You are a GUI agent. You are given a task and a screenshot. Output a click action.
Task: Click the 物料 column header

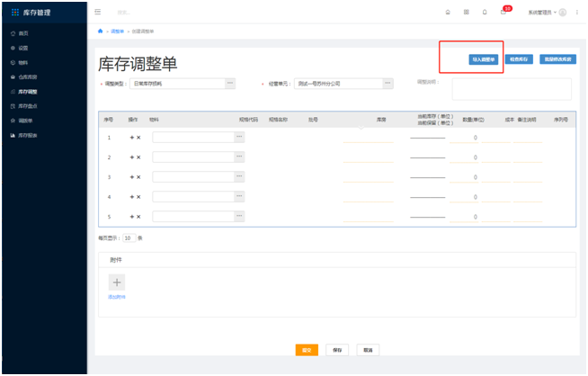pos(154,120)
